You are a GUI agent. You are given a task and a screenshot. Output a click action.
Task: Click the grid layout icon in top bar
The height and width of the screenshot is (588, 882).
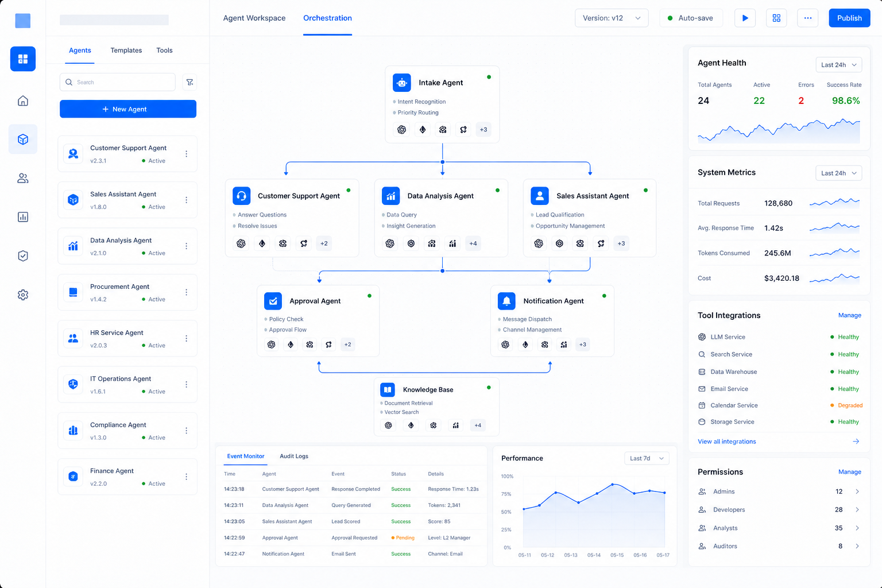(776, 18)
